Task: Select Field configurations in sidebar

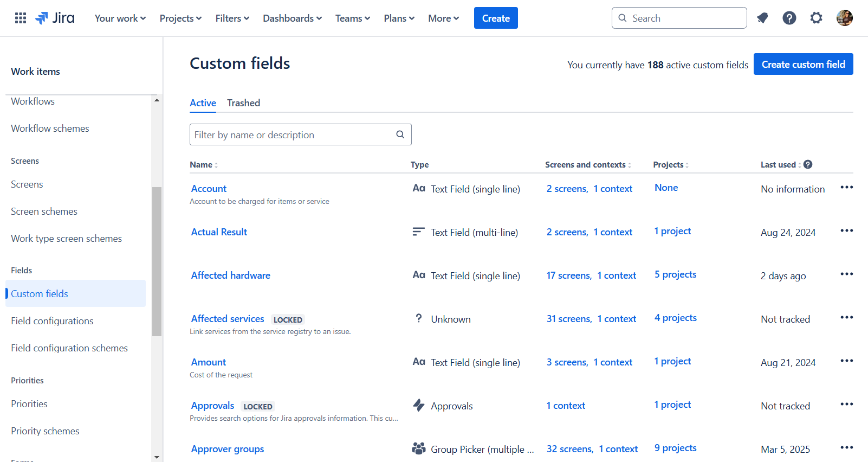Action: [x=52, y=320]
